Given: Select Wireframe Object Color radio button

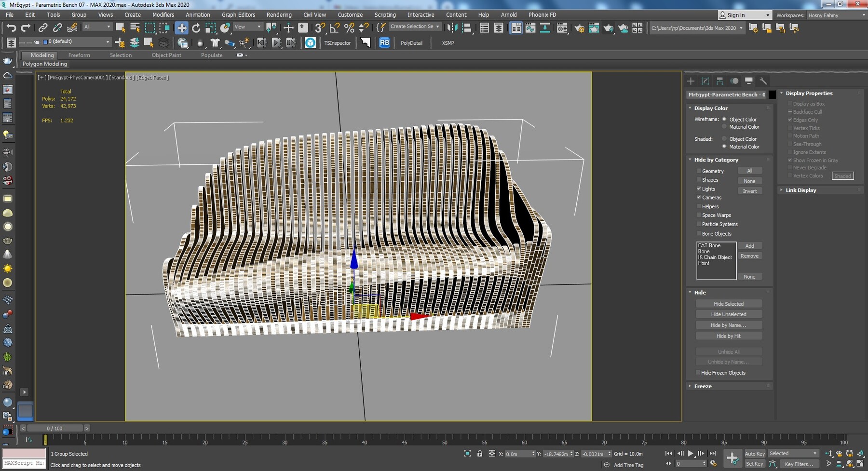Looking at the screenshot, I should (724, 119).
